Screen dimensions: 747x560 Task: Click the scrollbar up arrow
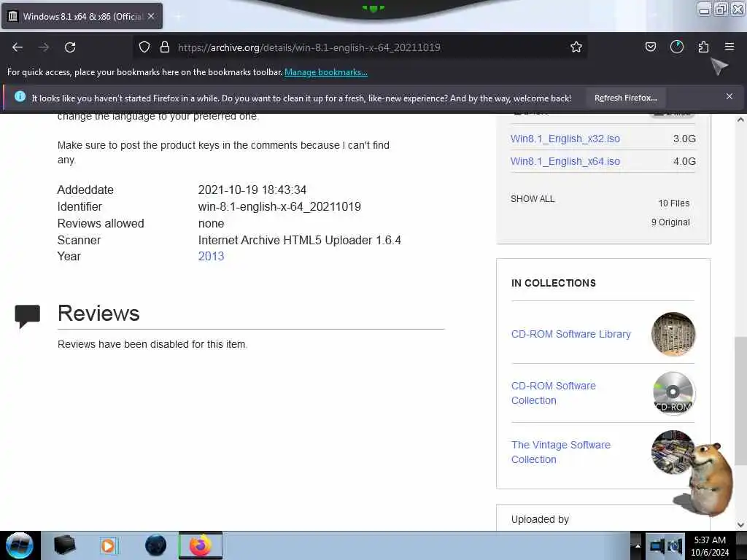(x=740, y=120)
